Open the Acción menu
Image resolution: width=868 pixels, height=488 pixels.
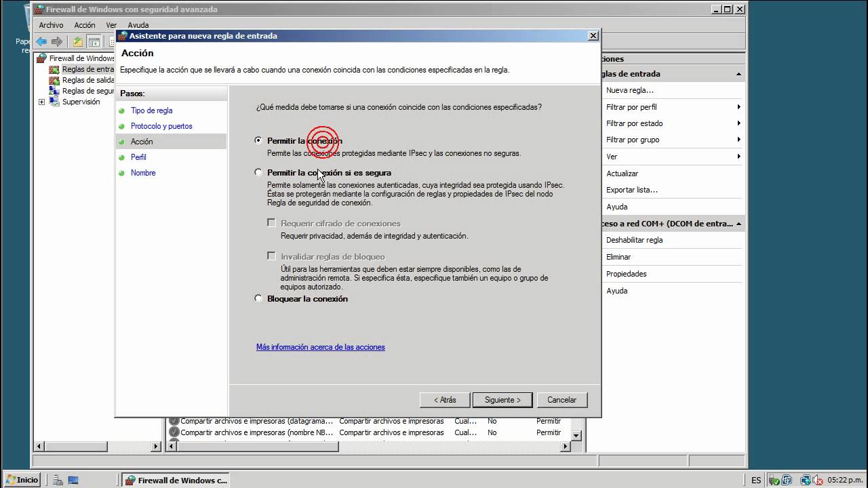(85, 25)
